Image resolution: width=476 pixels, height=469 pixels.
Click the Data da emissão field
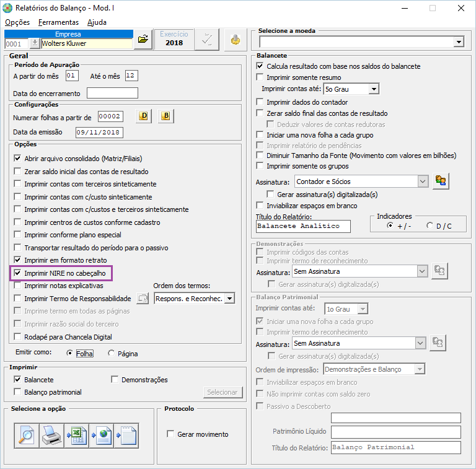pyautogui.click(x=99, y=132)
